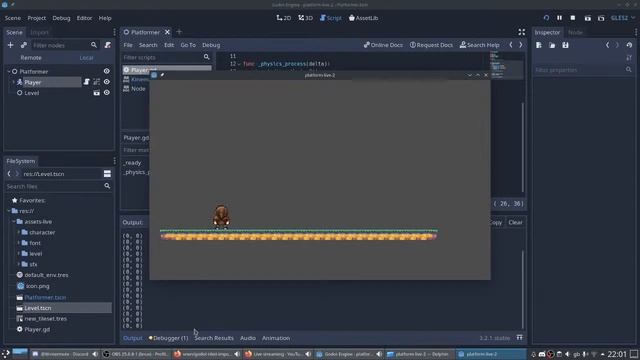
Task: Open the Player node's attached script icon
Action: (x=87, y=82)
